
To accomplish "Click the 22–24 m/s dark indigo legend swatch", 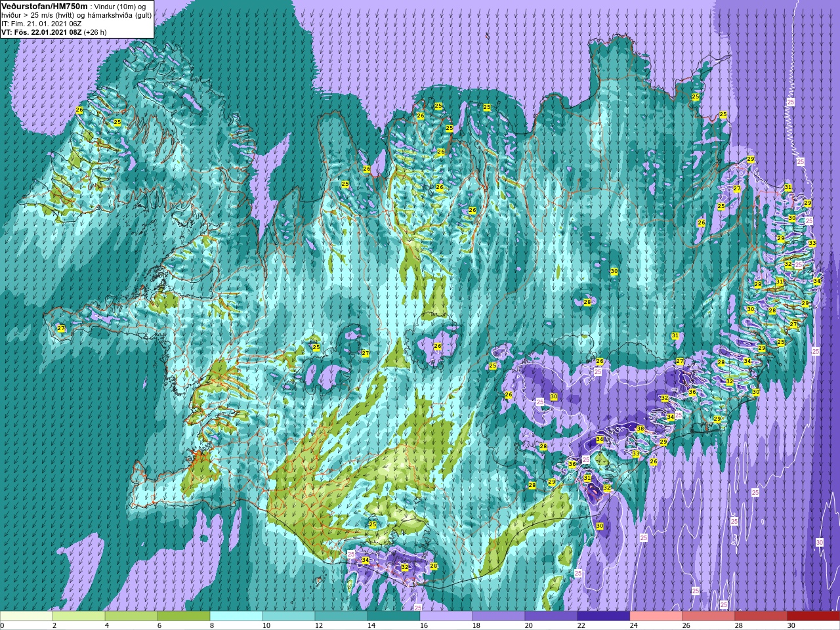I will 604,616.
